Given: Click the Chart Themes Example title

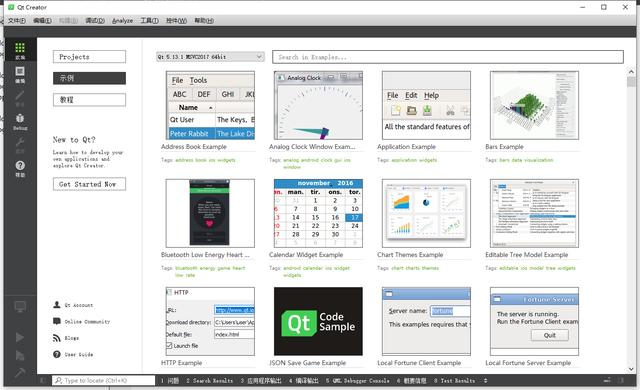Looking at the screenshot, I should point(410,255).
